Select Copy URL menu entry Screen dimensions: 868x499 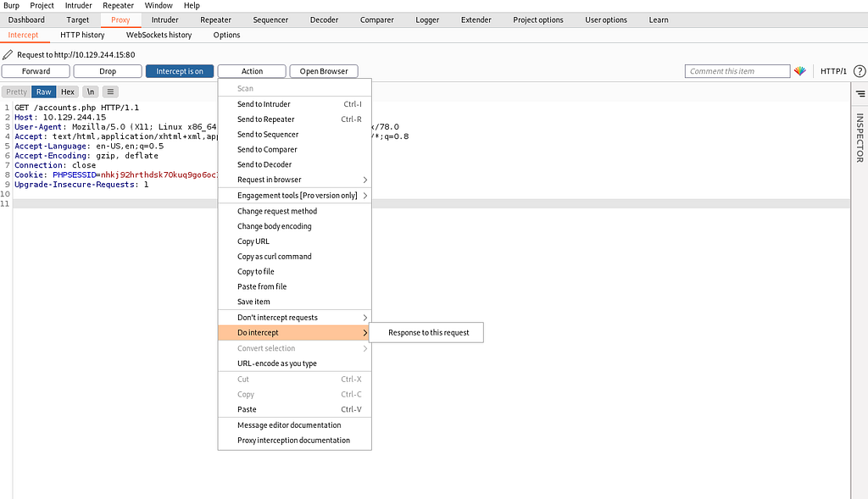[x=294, y=241]
